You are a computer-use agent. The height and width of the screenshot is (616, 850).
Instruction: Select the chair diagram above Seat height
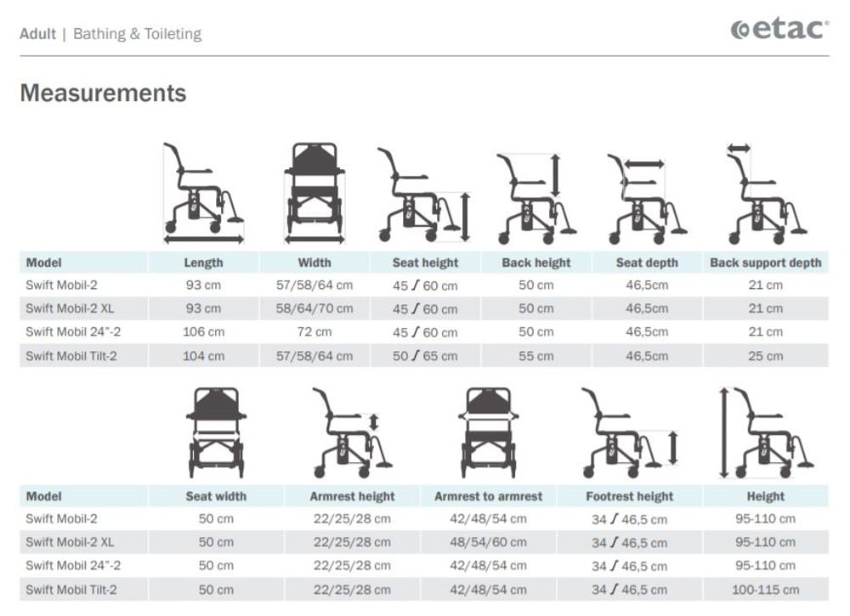[422, 195]
